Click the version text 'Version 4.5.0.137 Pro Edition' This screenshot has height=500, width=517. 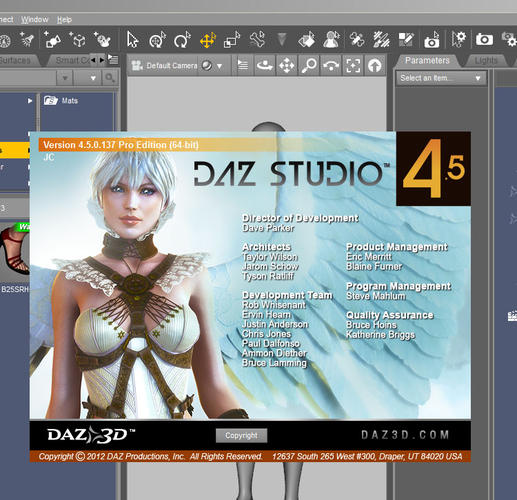(121, 145)
